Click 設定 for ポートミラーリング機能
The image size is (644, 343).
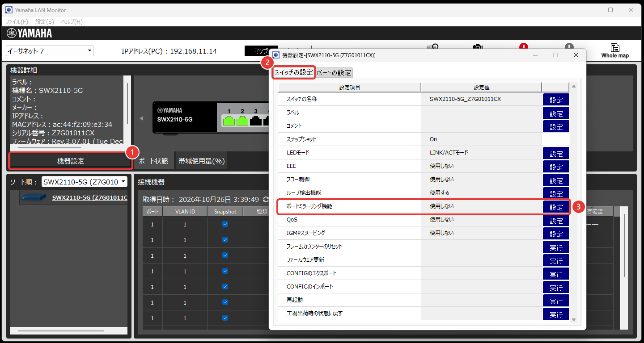click(556, 207)
